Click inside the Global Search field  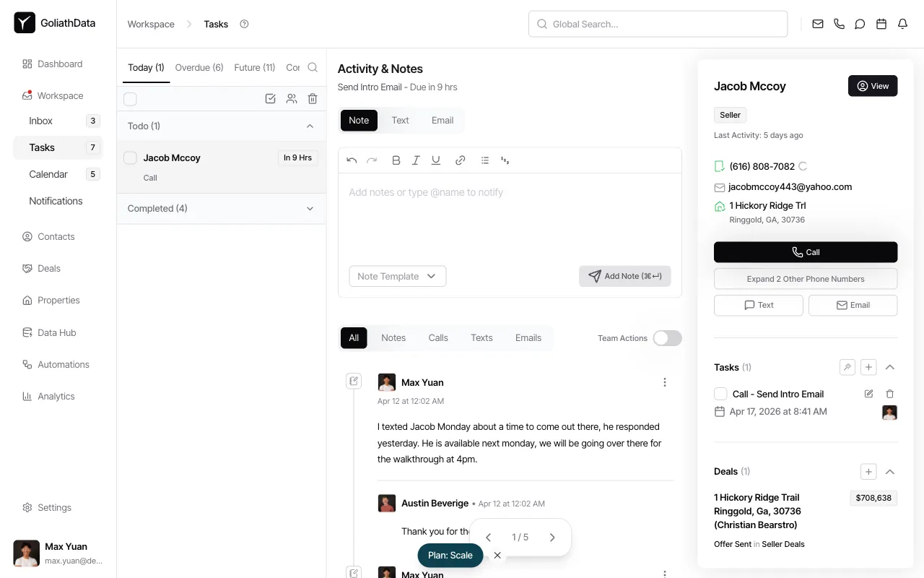click(657, 23)
